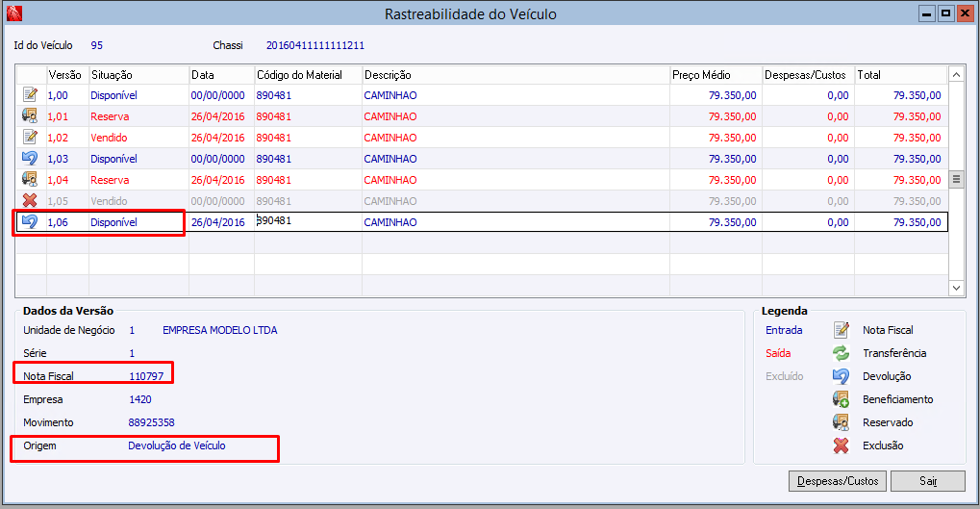Image resolution: width=980 pixels, height=509 pixels.
Task: Click Vendido status in row 1,02
Action: tap(109, 138)
